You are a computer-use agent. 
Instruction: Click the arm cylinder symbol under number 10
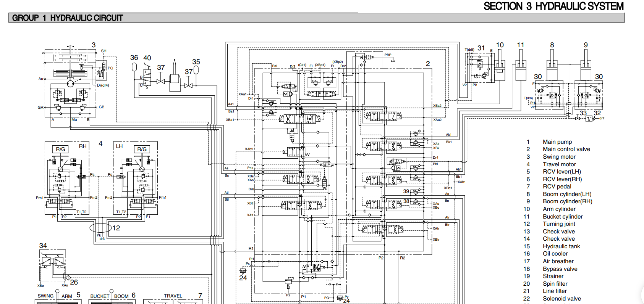click(500, 66)
